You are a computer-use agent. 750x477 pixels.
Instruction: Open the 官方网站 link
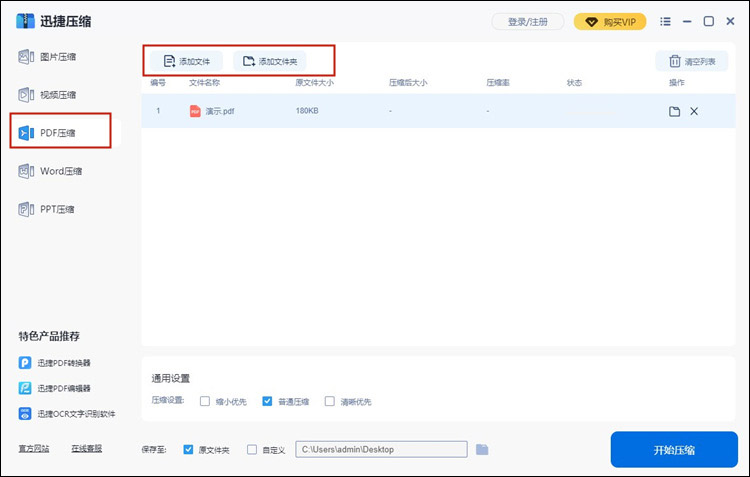(34, 448)
